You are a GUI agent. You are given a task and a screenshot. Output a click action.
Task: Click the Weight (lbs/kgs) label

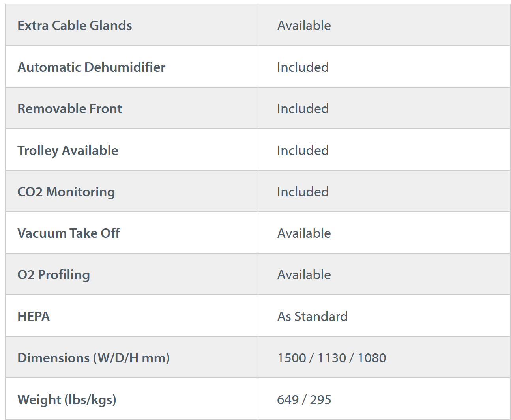[x=67, y=400]
